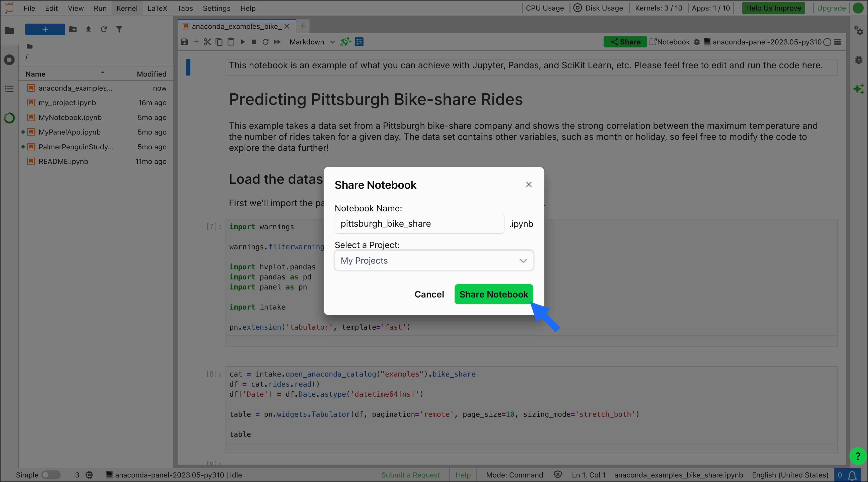Open my_project.ipynb in file list
The height and width of the screenshot is (482, 868).
pyautogui.click(x=96, y=102)
